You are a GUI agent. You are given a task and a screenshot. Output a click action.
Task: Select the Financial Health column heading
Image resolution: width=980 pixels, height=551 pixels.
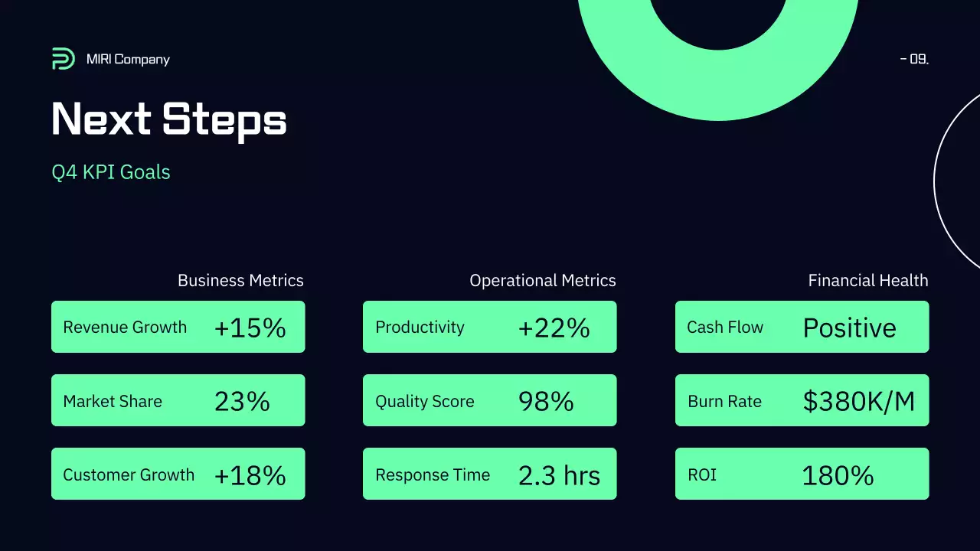867,281
